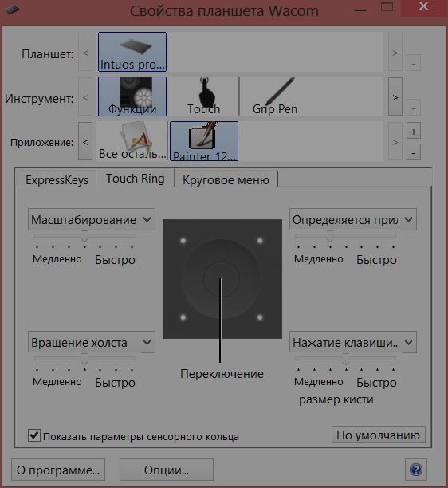Viewport: 448px width, 488px height.
Task: Select the Все осталь... application icon
Action: [132, 141]
